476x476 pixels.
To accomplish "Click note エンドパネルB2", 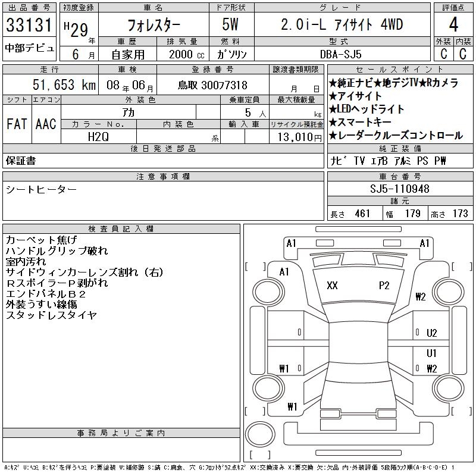I will coord(46,293).
